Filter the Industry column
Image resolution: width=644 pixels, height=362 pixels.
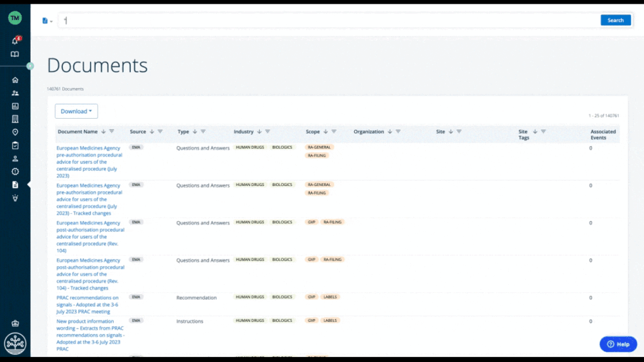click(x=268, y=132)
